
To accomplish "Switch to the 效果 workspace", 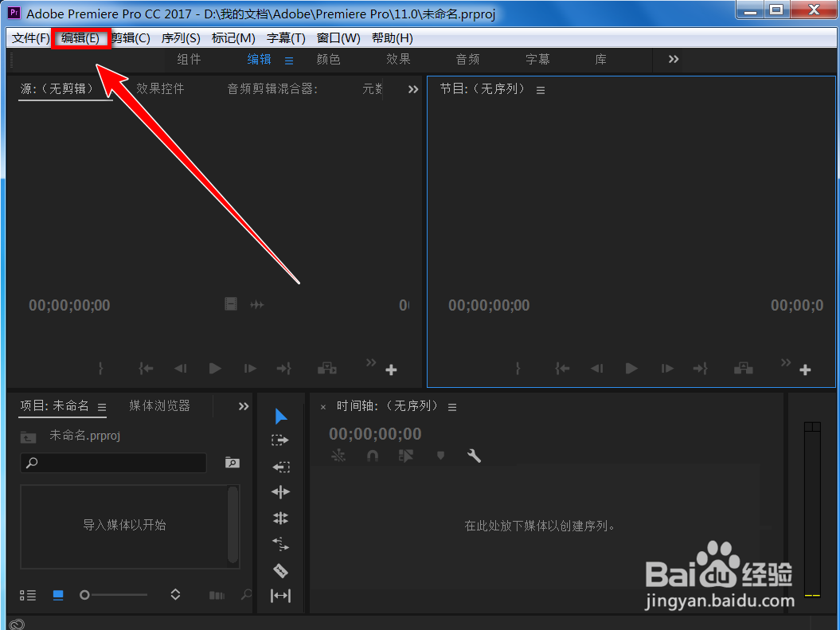I will 398,59.
